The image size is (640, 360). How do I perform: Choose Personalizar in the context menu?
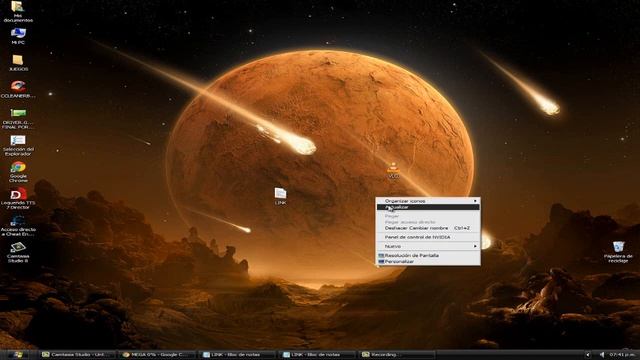point(428,261)
